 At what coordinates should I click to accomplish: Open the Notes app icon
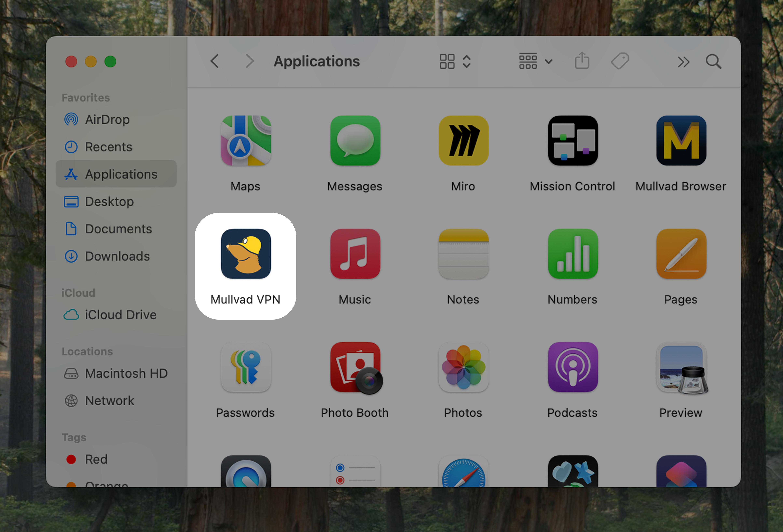click(x=463, y=254)
